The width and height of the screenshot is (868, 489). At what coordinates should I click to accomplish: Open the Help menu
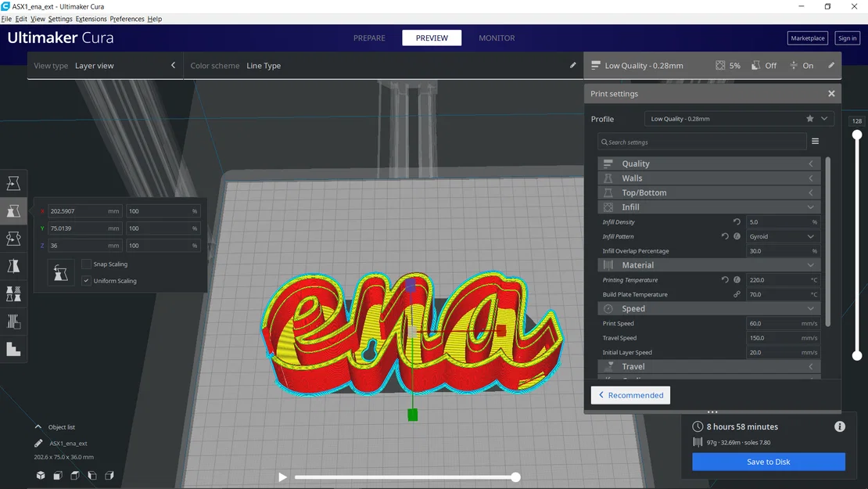click(x=155, y=19)
